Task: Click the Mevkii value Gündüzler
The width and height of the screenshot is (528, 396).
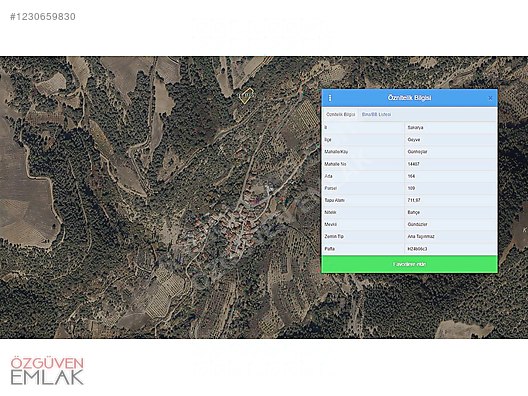Action: 417,224
